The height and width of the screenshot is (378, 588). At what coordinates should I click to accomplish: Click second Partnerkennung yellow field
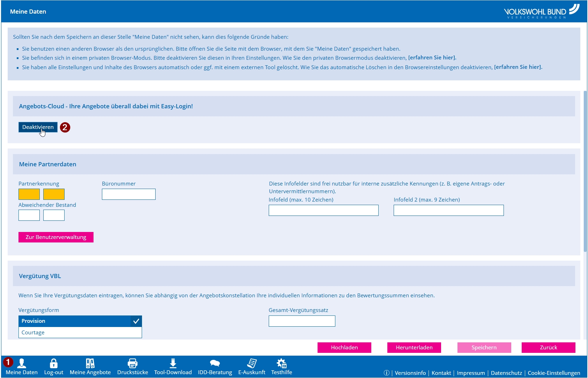[x=54, y=194]
